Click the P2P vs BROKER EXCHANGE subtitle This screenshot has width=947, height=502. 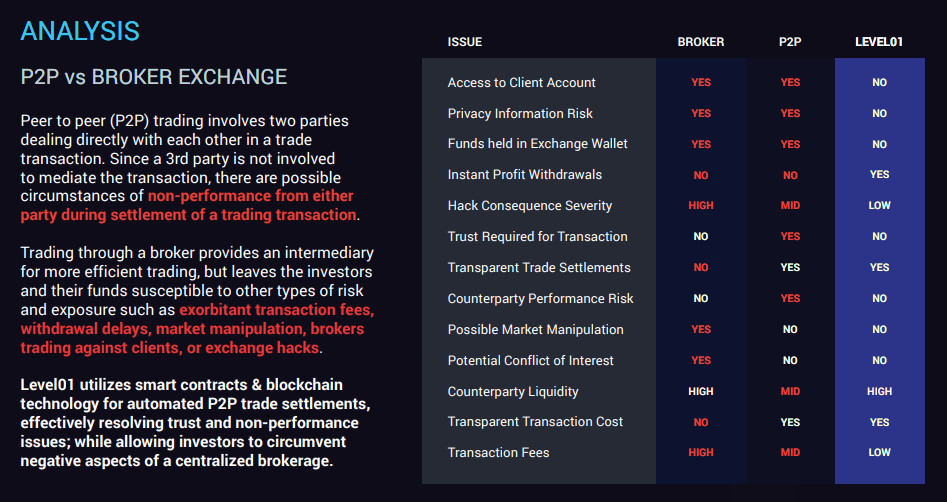[154, 77]
